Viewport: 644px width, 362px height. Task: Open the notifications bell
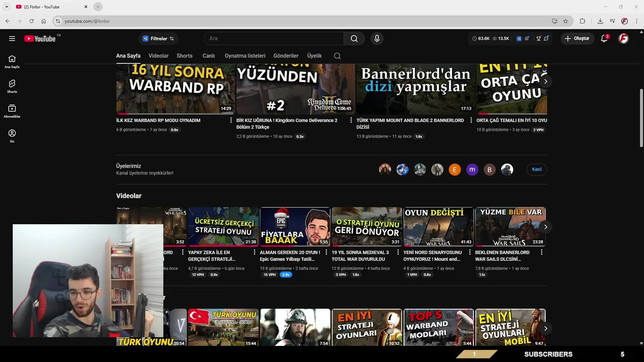pos(605,39)
